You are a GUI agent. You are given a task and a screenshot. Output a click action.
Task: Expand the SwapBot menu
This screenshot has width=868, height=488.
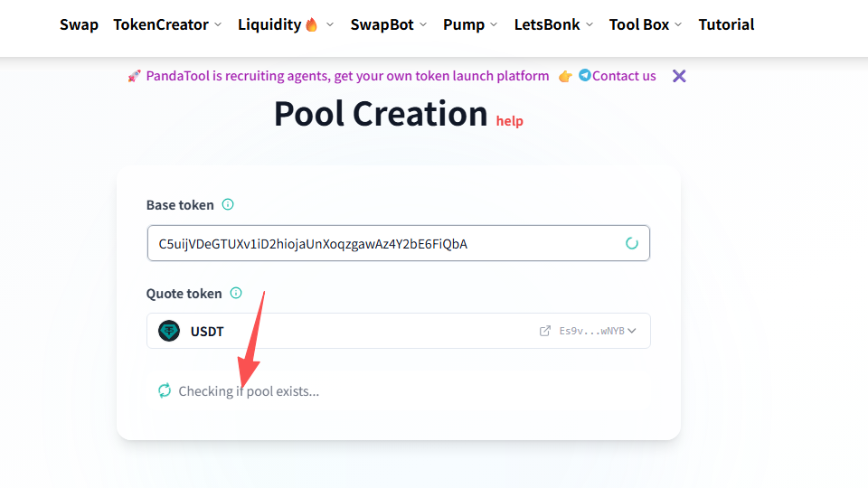point(388,24)
